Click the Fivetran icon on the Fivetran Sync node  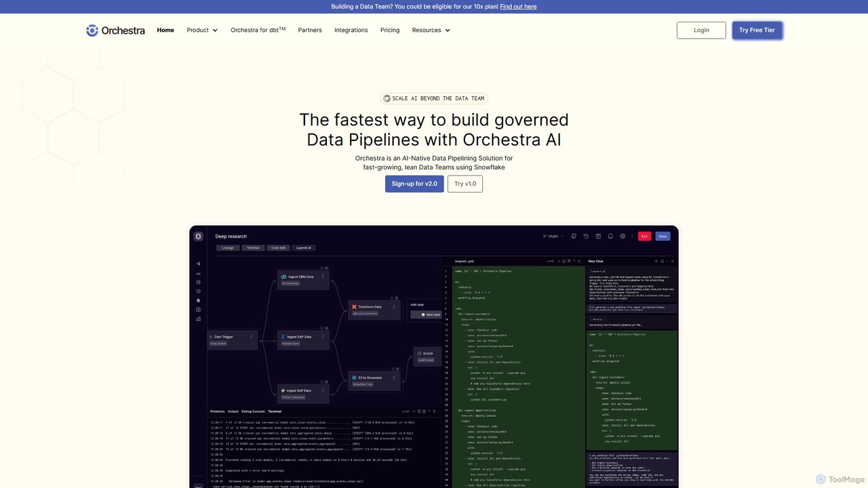pos(283,337)
